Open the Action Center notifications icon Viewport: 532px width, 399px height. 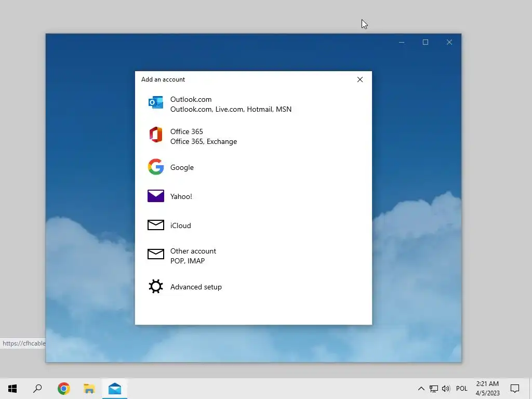pyautogui.click(x=515, y=389)
